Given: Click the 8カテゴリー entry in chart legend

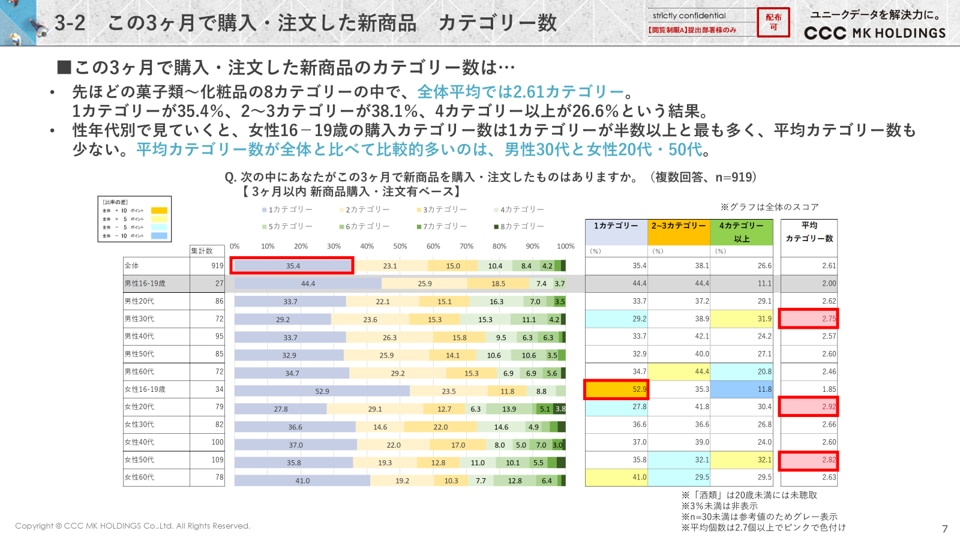Looking at the screenshot, I should tap(519, 226).
